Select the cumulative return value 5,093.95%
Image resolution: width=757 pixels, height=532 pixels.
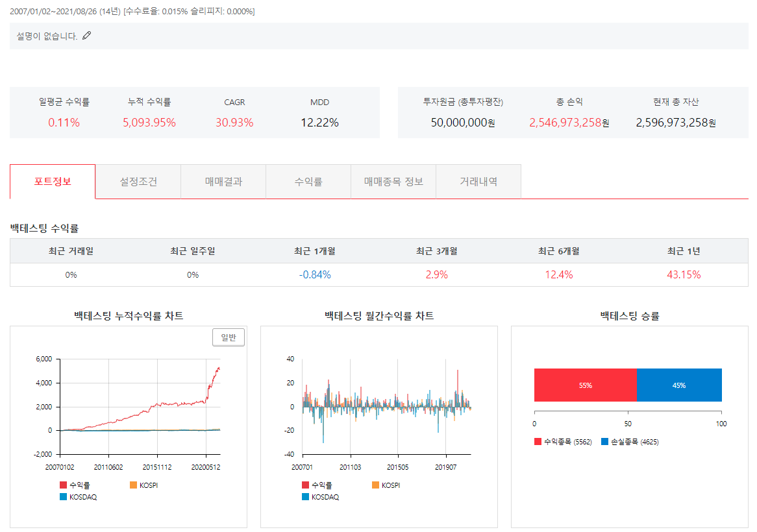[x=149, y=123]
